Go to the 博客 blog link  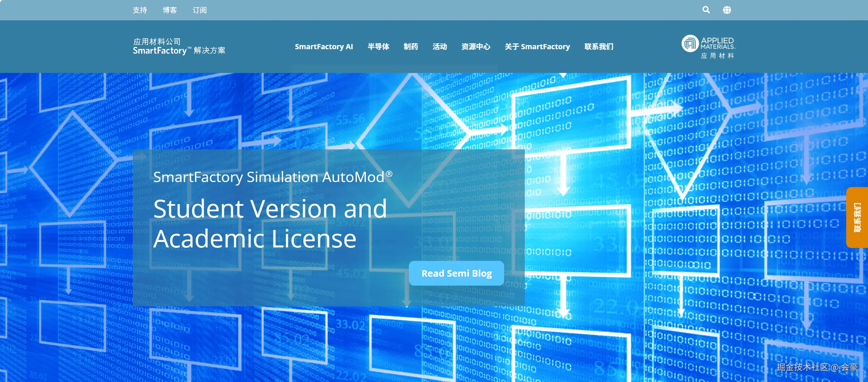[x=170, y=10]
